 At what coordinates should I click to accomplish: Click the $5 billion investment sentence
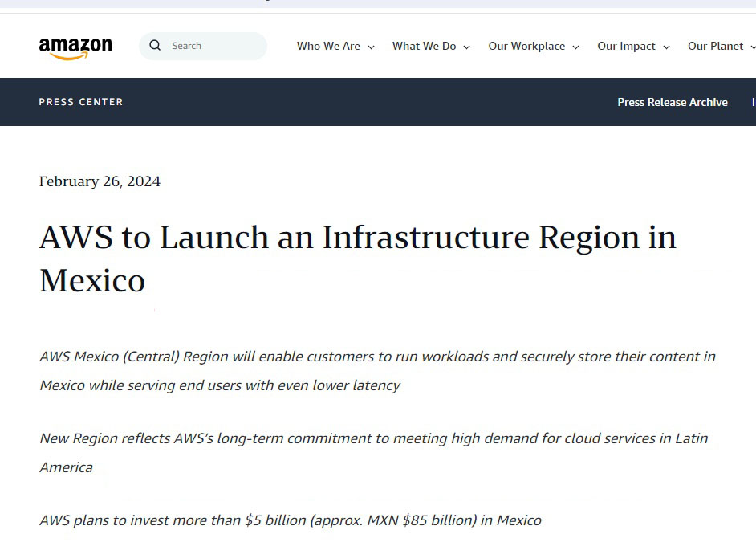pos(291,520)
